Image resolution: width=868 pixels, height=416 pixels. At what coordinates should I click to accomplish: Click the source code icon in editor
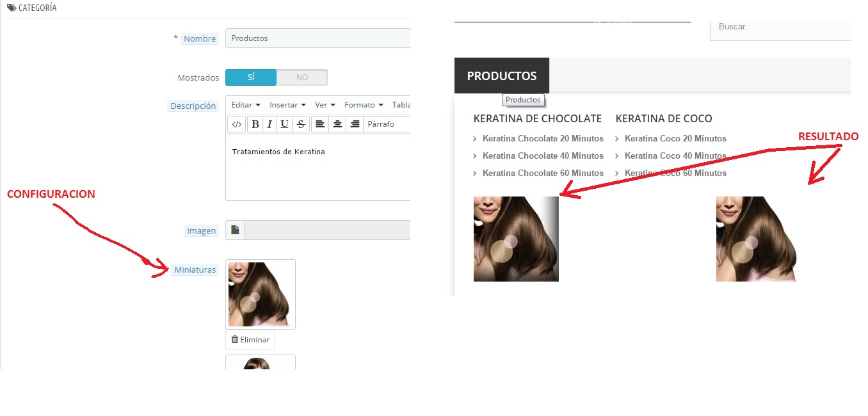point(236,124)
